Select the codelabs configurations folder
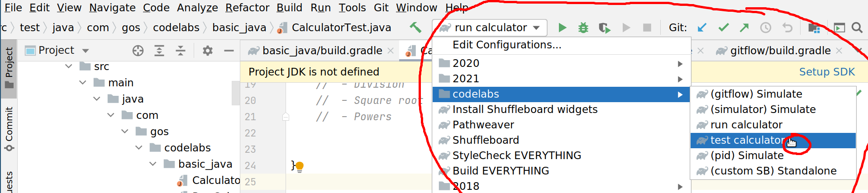The height and width of the screenshot is (193, 868). [x=561, y=94]
